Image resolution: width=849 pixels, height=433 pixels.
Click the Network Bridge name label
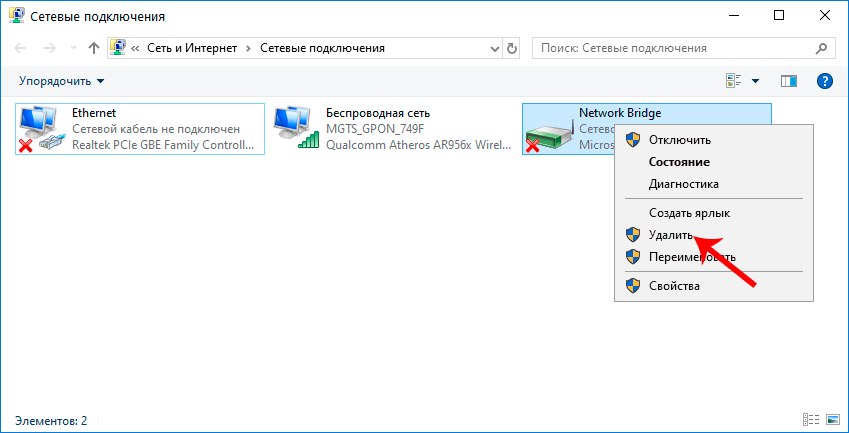(x=620, y=113)
